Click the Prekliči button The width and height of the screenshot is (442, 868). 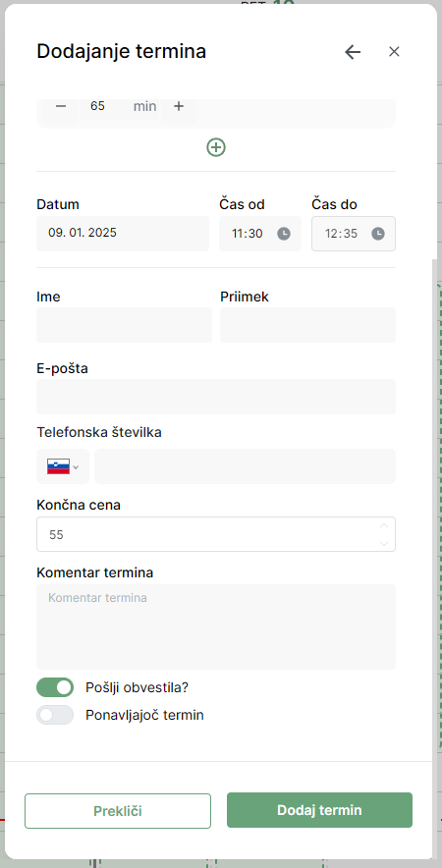click(x=118, y=811)
